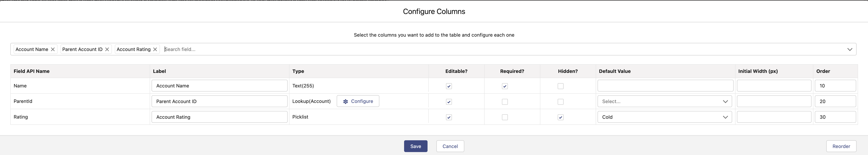The width and height of the screenshot is (868, 155).
Task: Check Hidden for the ParentId row
Action: 561,102
